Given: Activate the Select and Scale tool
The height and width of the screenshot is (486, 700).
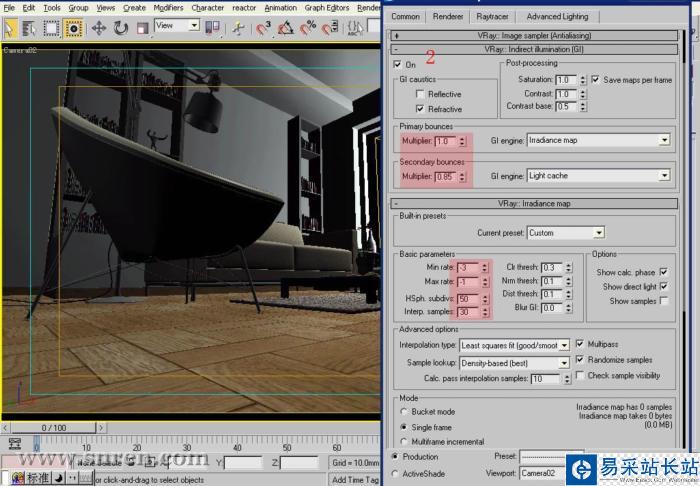Looking at the screenshot, I should [x=142, y=29].
